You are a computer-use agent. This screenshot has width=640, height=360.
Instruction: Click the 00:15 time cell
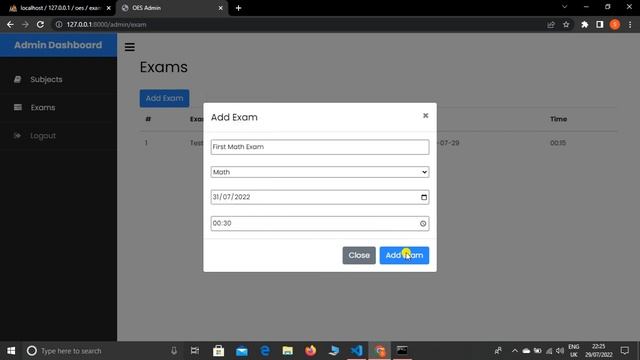(558, 143)
